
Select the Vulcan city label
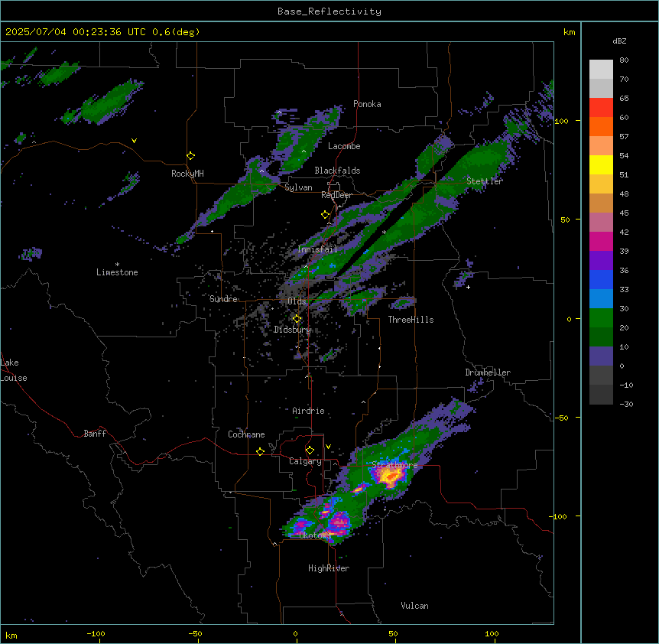pyautogui.click(x=415, y=606)
